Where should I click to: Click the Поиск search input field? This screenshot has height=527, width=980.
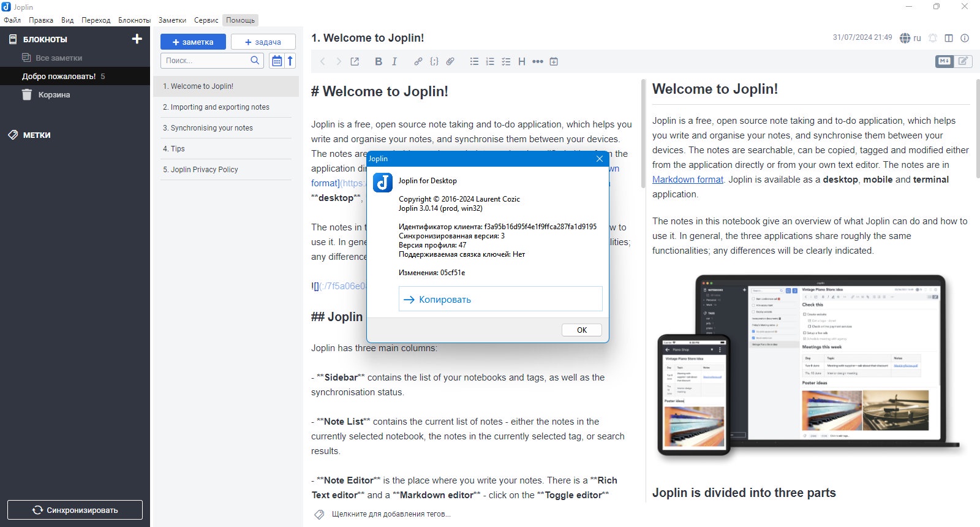(x=206, y=61)
